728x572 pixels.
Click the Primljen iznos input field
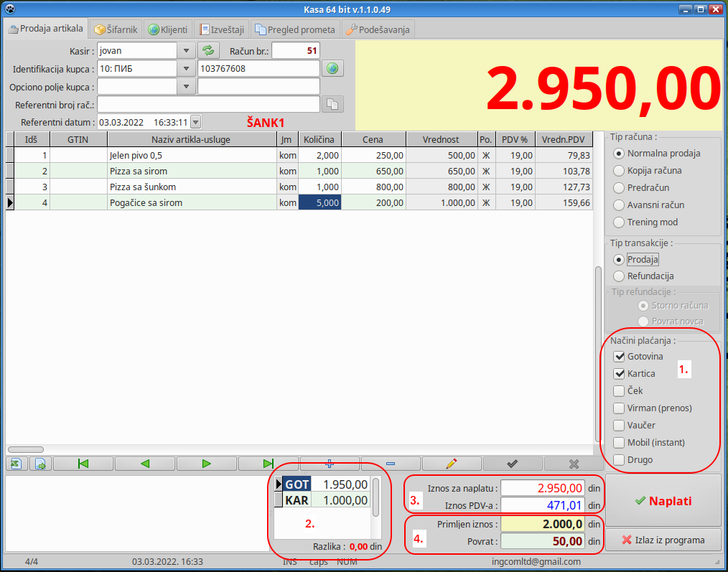click(542, 525)
